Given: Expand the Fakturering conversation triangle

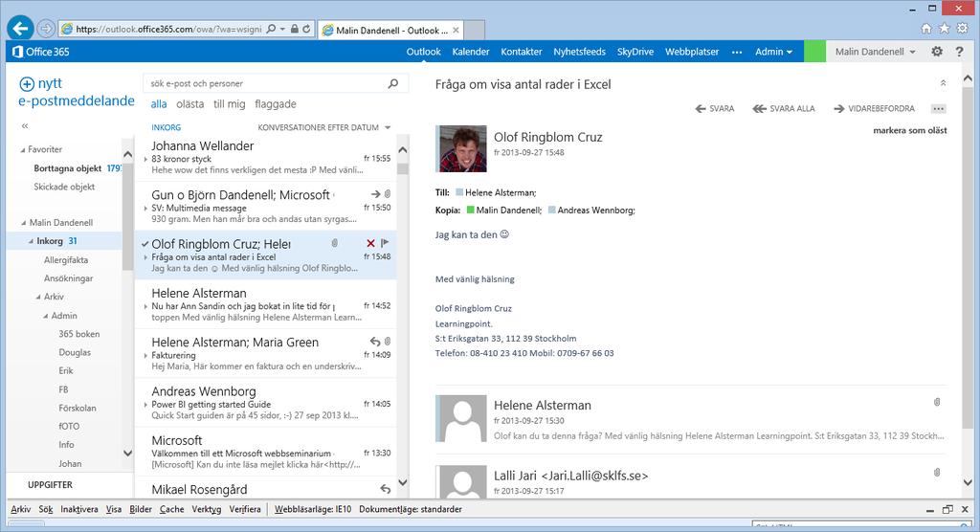Looking at the screenshot, I should point(145,355).
